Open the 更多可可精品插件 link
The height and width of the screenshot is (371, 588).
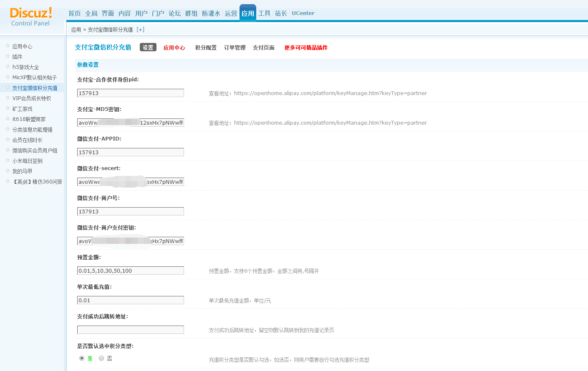tap(306, 48)
